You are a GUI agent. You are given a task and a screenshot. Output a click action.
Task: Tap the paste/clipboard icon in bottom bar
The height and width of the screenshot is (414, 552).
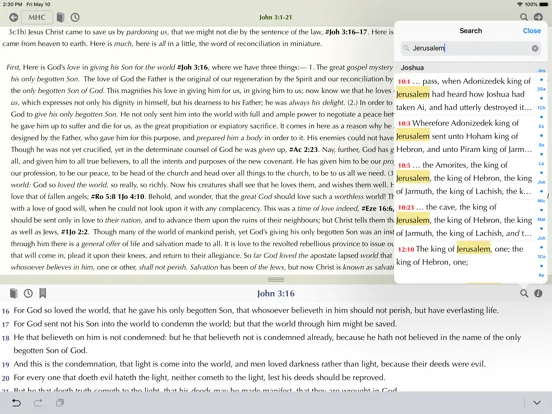point(60,403)
